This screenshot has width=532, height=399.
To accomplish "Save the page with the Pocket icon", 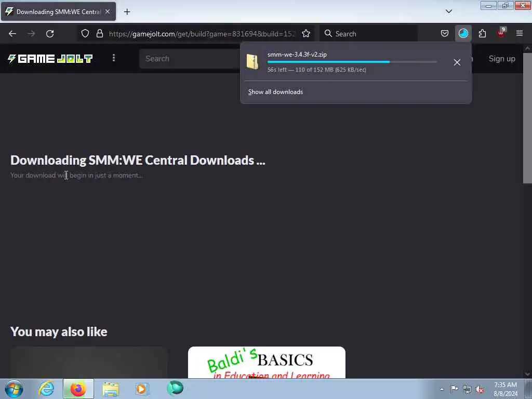I will (x=445, y=34).
